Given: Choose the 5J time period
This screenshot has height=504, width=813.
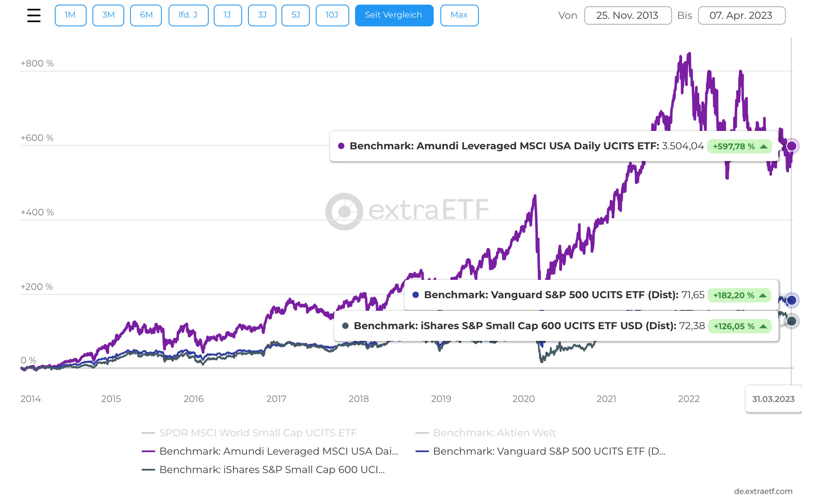Looking at the screenshot, I should coord(296,15).
